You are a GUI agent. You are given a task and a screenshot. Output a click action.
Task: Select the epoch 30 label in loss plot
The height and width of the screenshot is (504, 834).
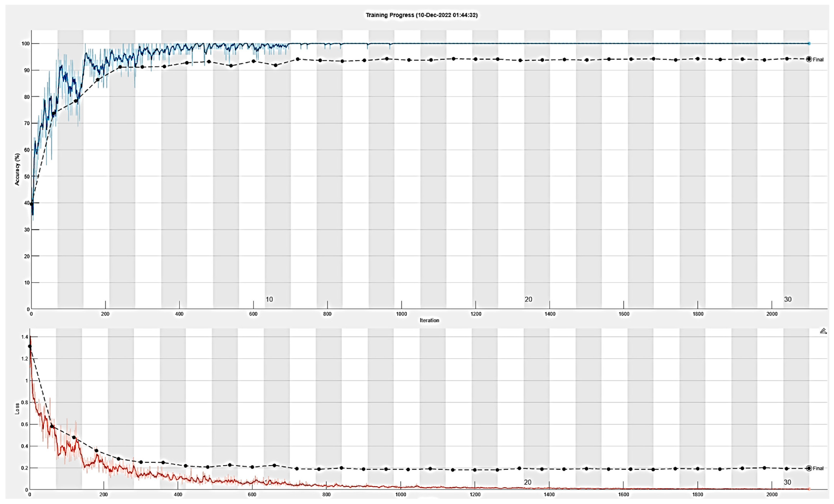tap(787, 482)
